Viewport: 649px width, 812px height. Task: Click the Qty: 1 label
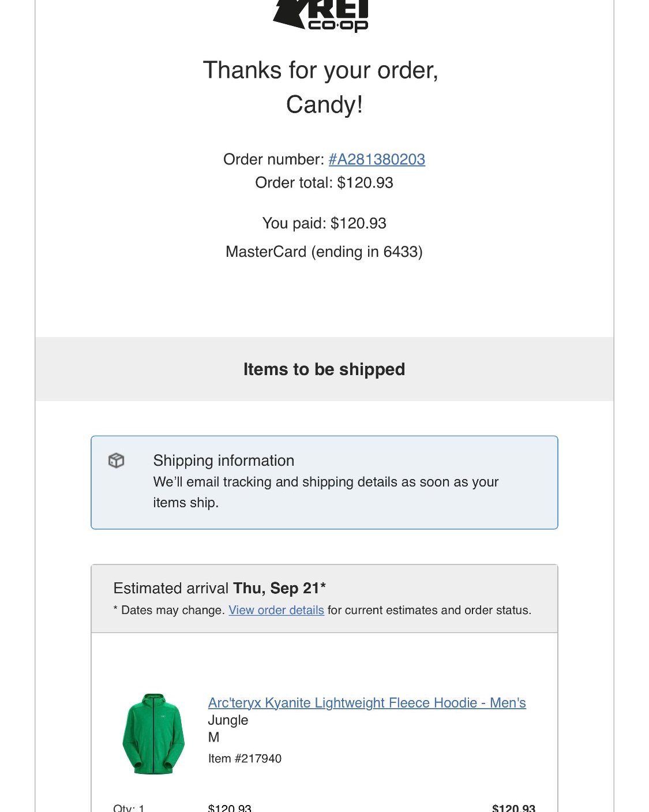click(x=129, y=808)
